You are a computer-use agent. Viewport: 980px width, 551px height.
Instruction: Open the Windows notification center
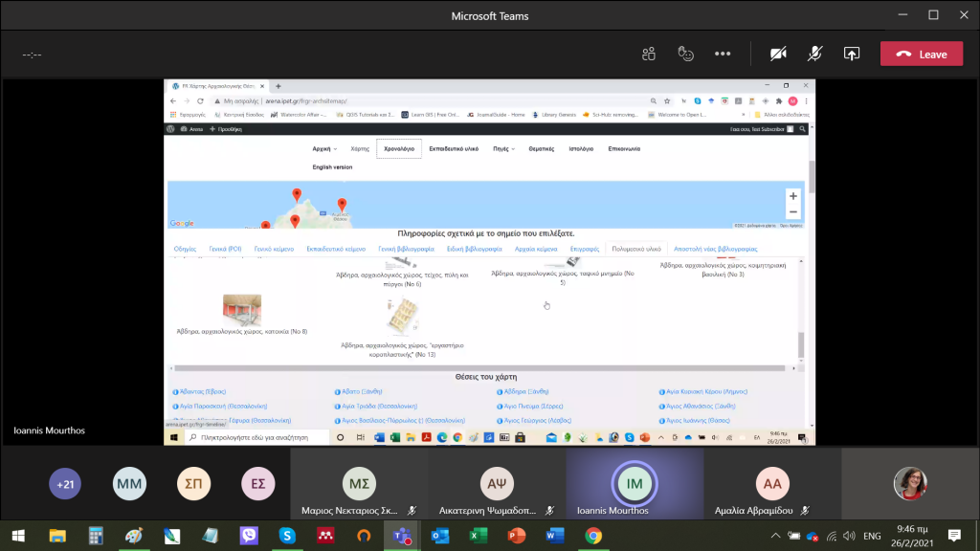point(953,536)
